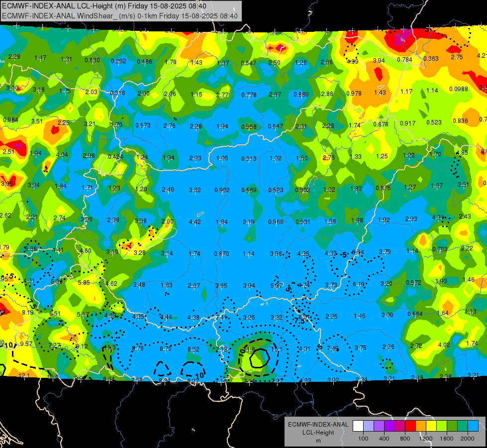
Task: Click the legend tick label 1200
Action: [425, 439]
